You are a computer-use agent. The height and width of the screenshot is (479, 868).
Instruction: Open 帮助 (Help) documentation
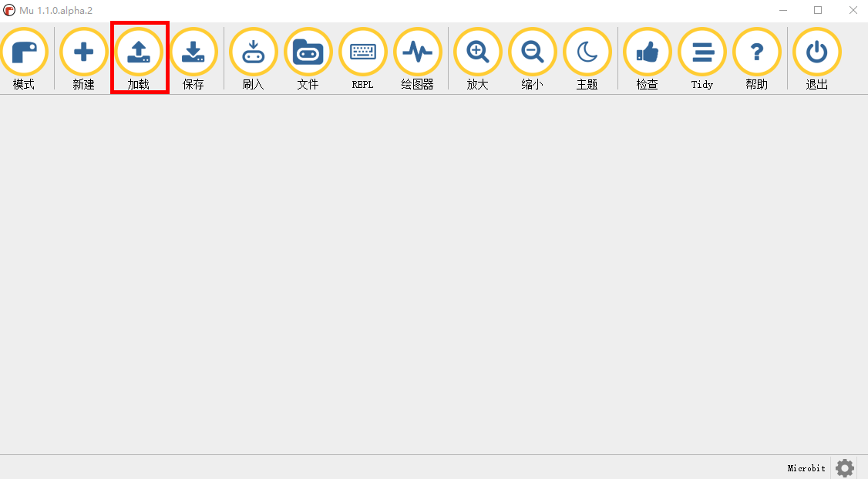[757, 58]
